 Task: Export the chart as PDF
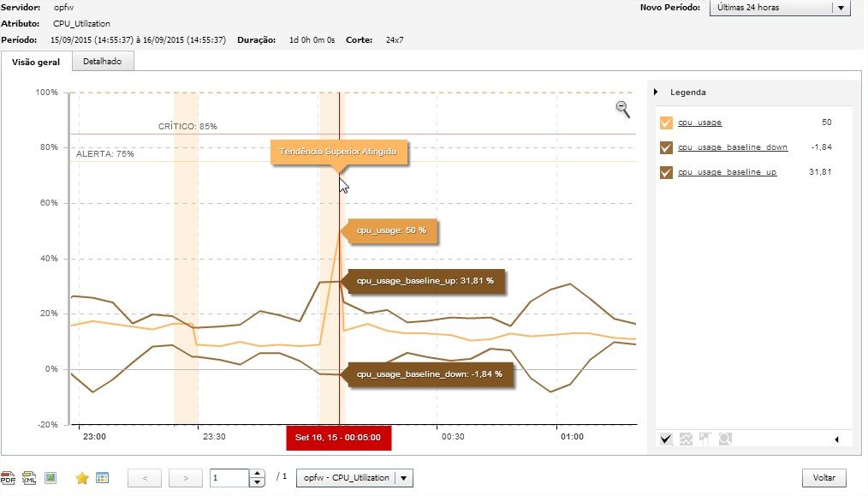[x=9, y=478]
